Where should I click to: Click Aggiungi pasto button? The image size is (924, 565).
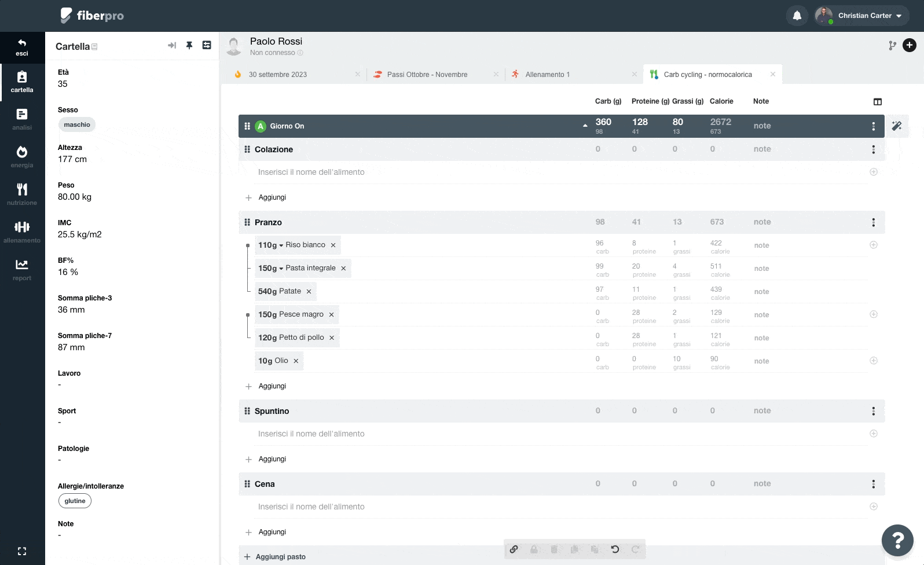275,557
